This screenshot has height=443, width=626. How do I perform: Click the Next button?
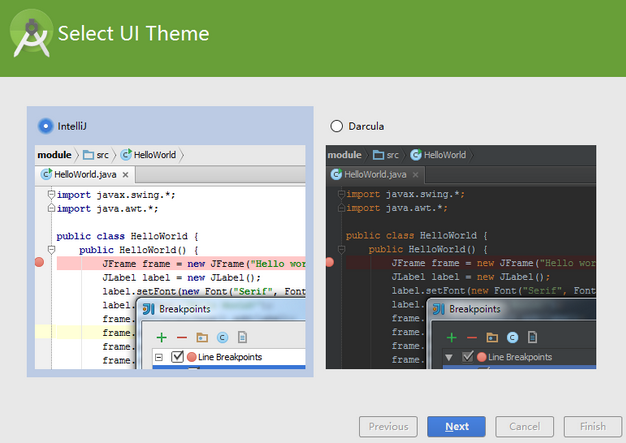tap(456, 427)
